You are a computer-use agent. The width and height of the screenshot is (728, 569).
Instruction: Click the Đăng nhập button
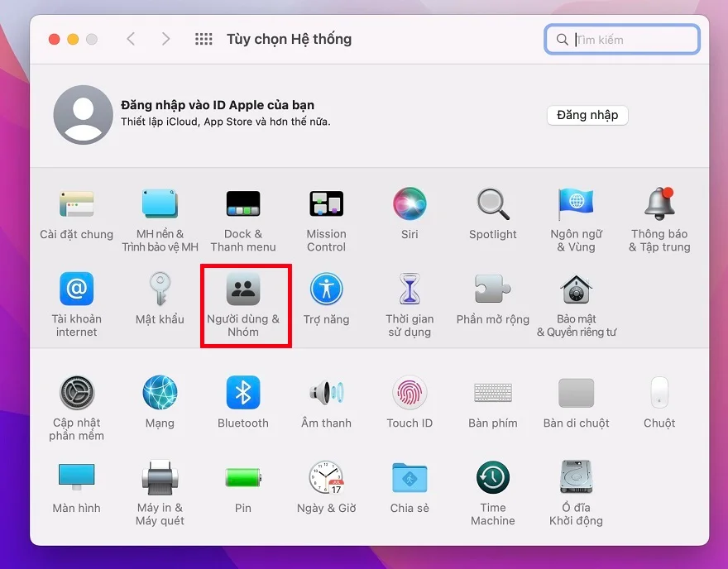click(587, 115)
